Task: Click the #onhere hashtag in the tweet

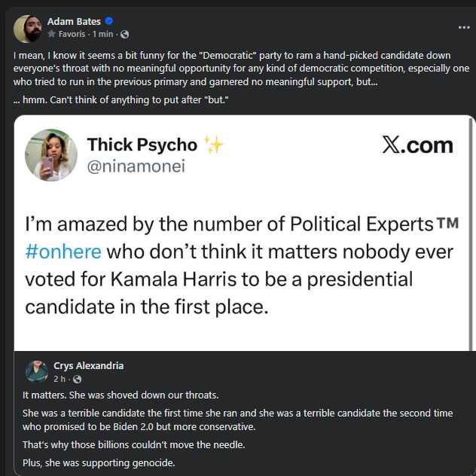Action: [63, 252]
